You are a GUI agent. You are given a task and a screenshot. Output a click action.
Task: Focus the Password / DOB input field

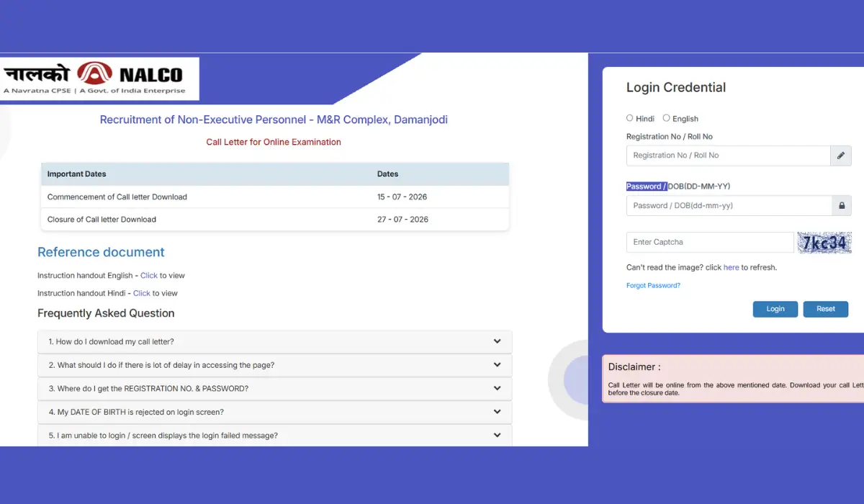tap(729, 206)
